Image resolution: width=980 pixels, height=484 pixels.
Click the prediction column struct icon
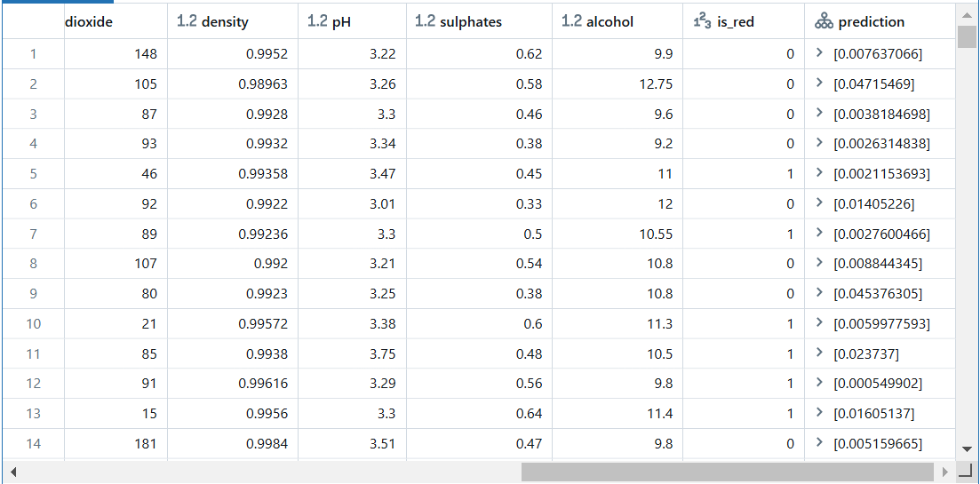pos(824,22)
